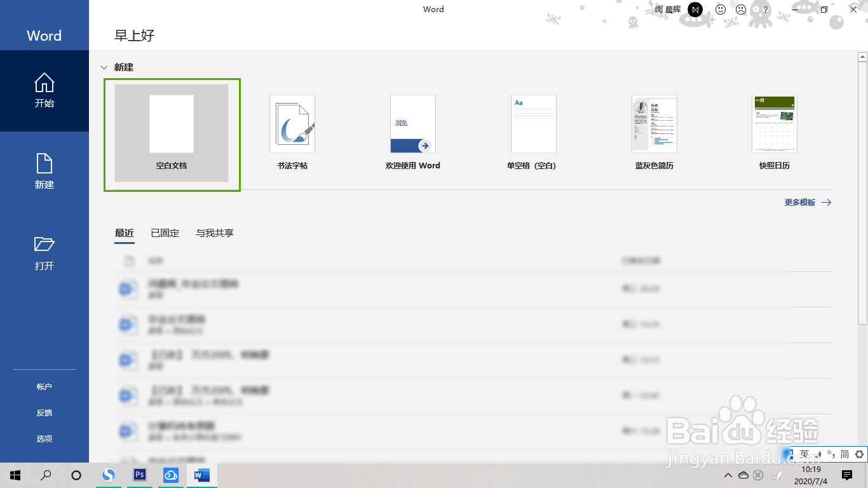Click the input method settings gear icon
The height and width of the screenshot is (488, 868).
click(860, 454)
